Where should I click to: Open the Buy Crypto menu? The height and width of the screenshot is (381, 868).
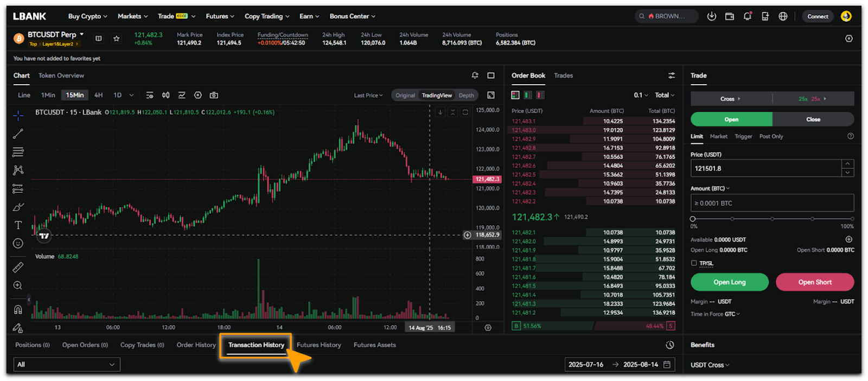87,16
